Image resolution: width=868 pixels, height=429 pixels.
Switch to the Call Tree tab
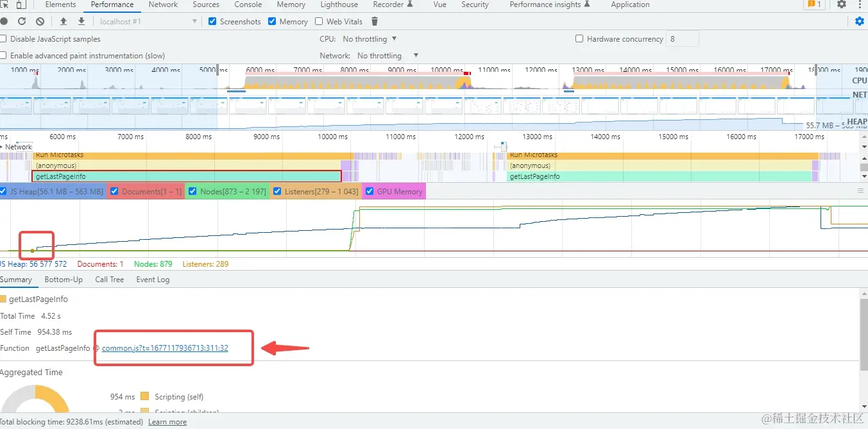coord(110,280)
